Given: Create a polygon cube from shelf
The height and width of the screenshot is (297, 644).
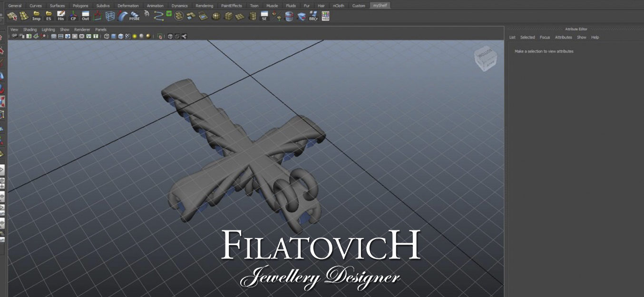Looking at the screenshot, I should point(228,16).
